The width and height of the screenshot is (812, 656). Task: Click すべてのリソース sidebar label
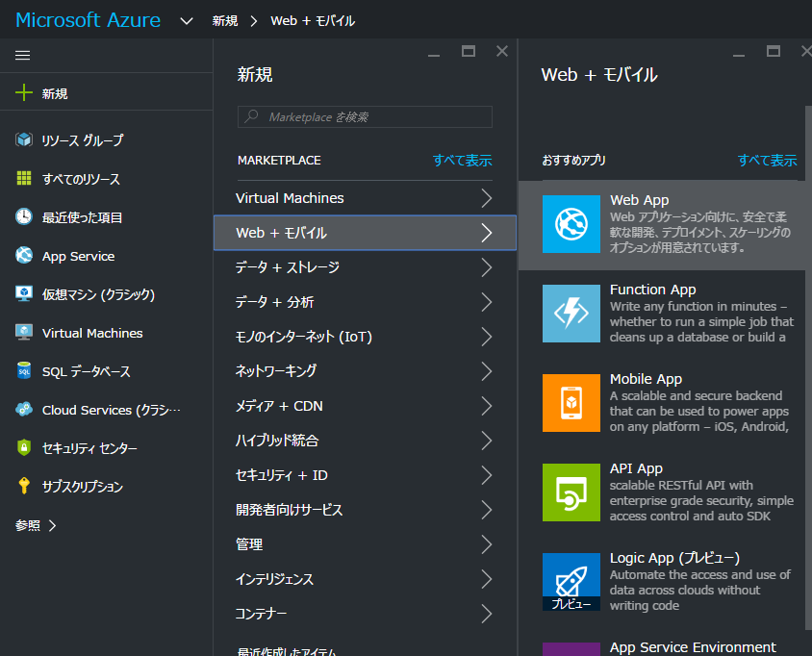pos(81,179)
